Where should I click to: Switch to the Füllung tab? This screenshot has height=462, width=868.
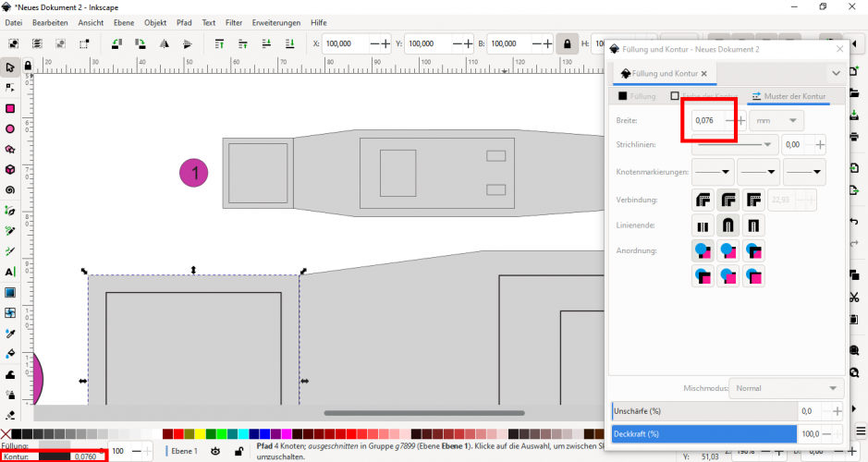click(x=637, y=96)
